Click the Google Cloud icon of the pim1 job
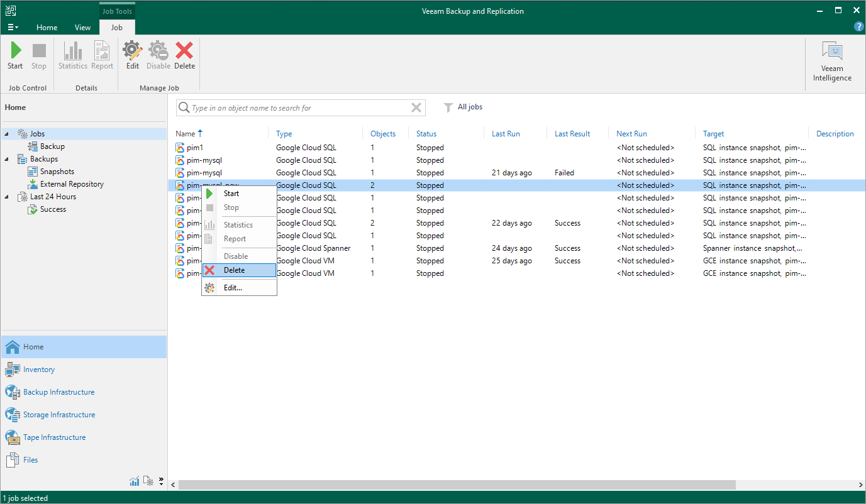866x504 pixels. click(x=180, y=148)
